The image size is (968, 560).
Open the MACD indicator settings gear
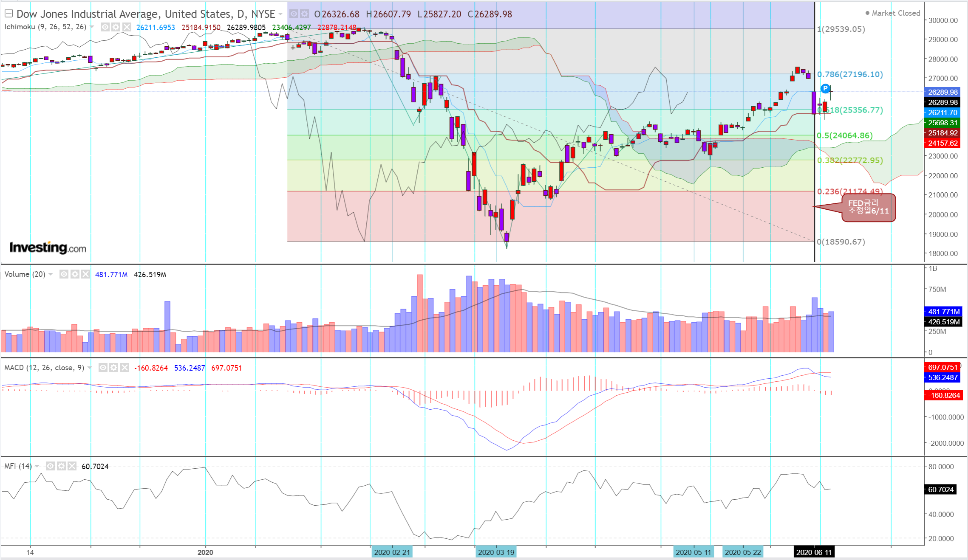tap(113, 368)
